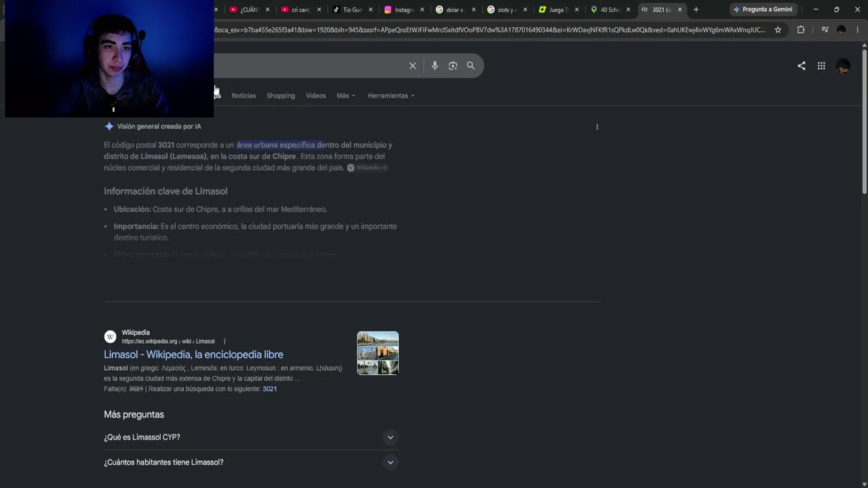The image size is (868, 488).
Task: Submit search with the magnifying glass icon
Action: tap(471, 66)
